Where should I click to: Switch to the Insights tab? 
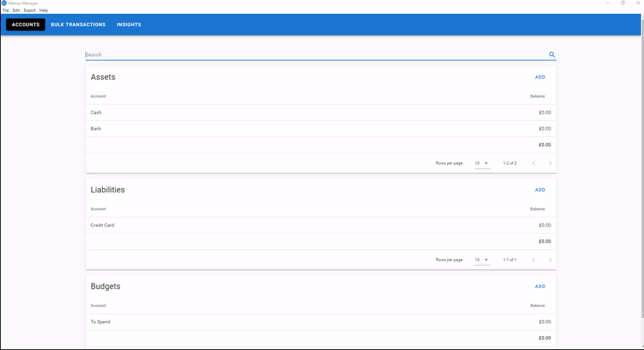click(129, 25)
